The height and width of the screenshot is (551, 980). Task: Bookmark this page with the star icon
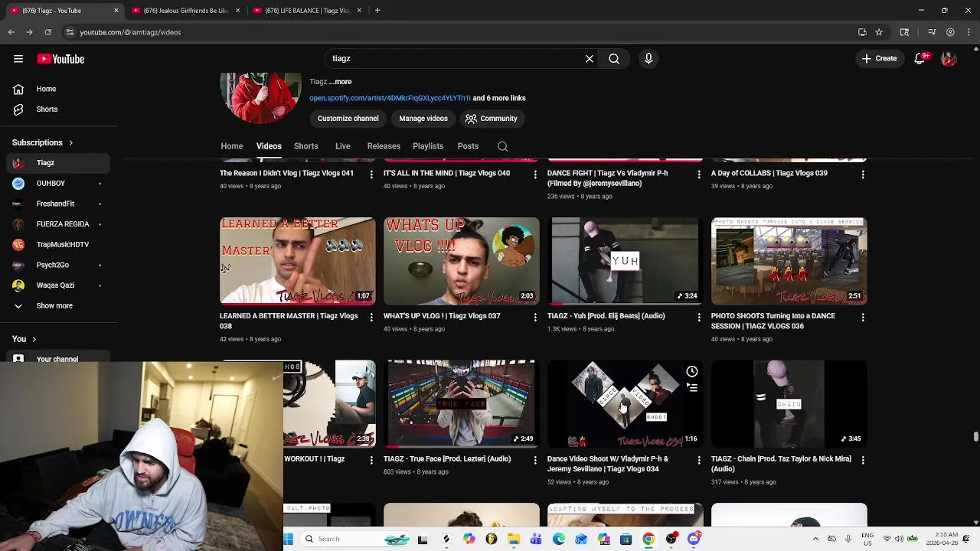(x=879, y=32)
